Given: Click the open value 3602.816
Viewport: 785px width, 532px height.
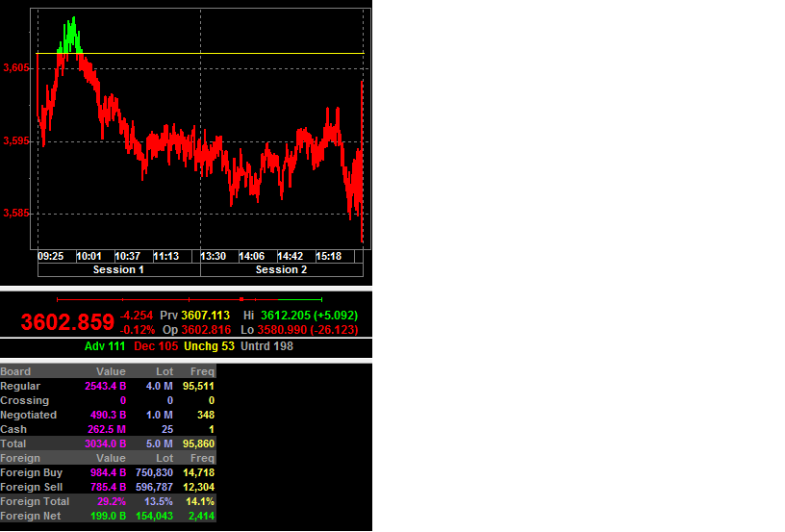Looking at the screenshot, I should (206, 330).
